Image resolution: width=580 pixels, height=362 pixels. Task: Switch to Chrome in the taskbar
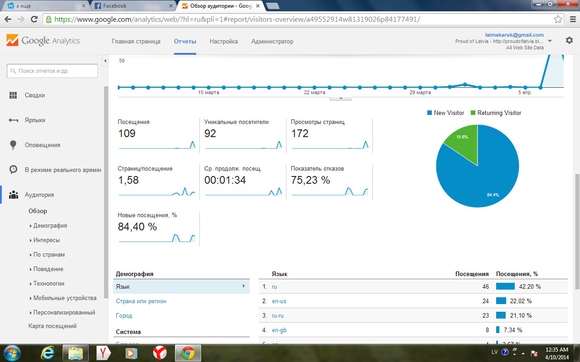pos(188,353)
